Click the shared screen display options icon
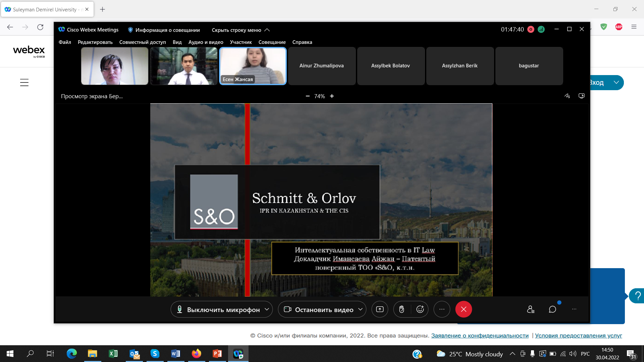The width and height of the screenshot is (644, 362). [x=582, y=96]
